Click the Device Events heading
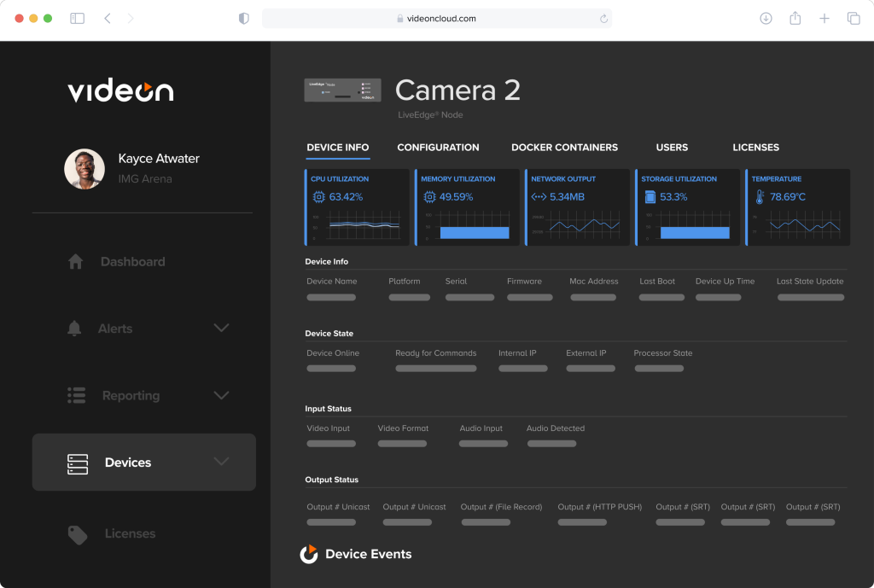 click(369, 554)
